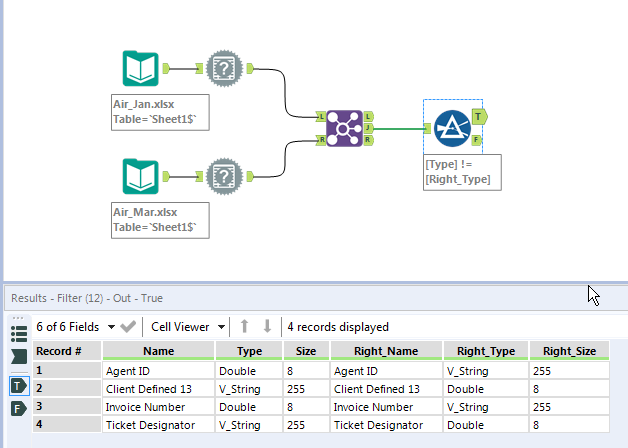The height and width of the screenshot is (448, 628).
Task: Click the Results - Filter (12) title bar
Action: coord(316,298)
